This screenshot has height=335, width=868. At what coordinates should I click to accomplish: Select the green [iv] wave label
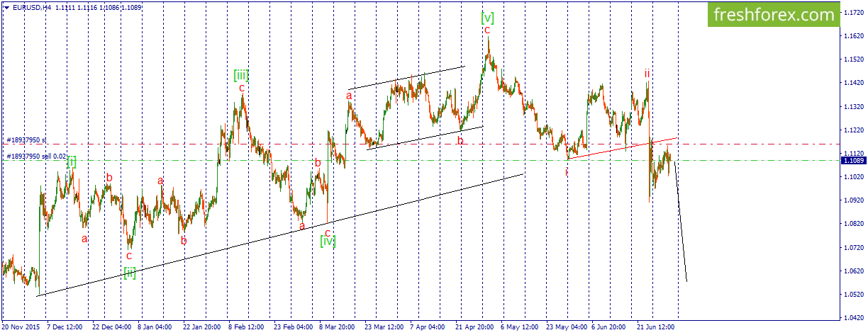click(327, 241)
